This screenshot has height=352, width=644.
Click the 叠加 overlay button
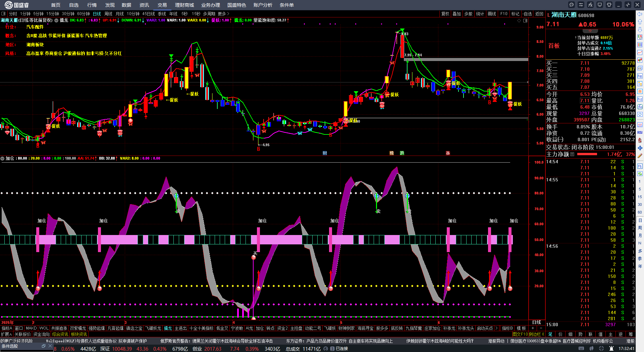(457, 14)
